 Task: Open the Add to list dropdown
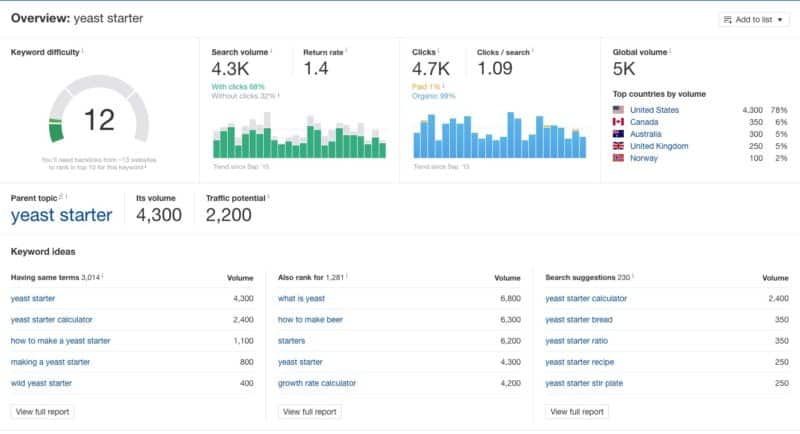754,19
